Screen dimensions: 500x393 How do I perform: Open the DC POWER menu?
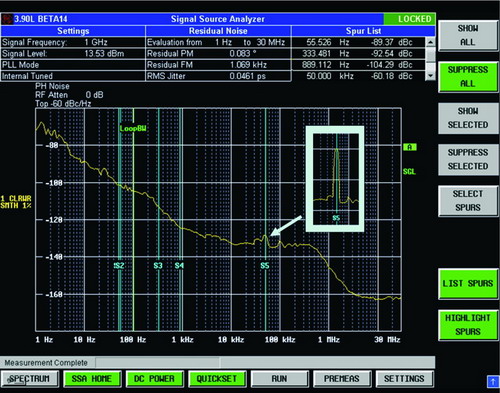pyautogui.click(x=154, y=379)
